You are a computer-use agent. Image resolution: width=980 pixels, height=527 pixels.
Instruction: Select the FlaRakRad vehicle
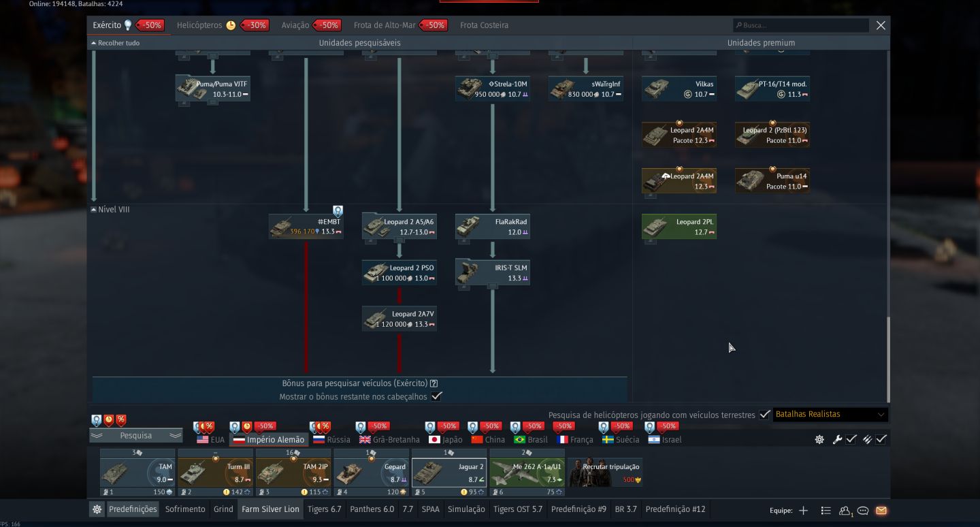coord(493,227)
